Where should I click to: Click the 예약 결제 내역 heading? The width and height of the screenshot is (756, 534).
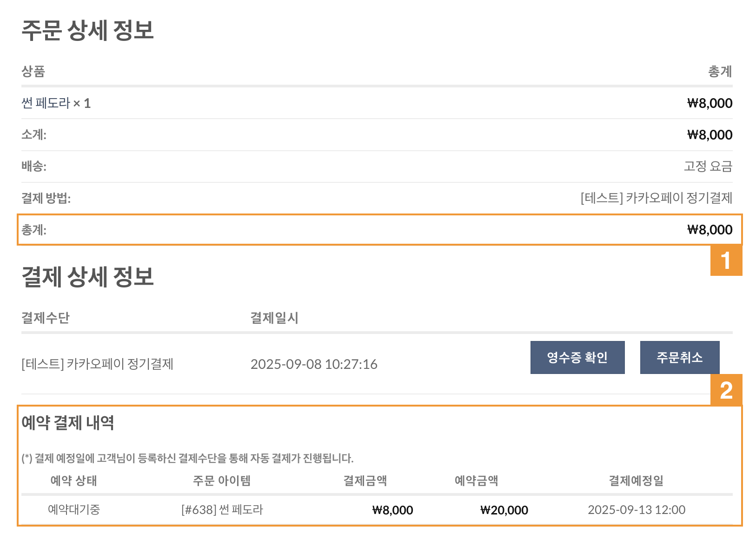point(68,422)
